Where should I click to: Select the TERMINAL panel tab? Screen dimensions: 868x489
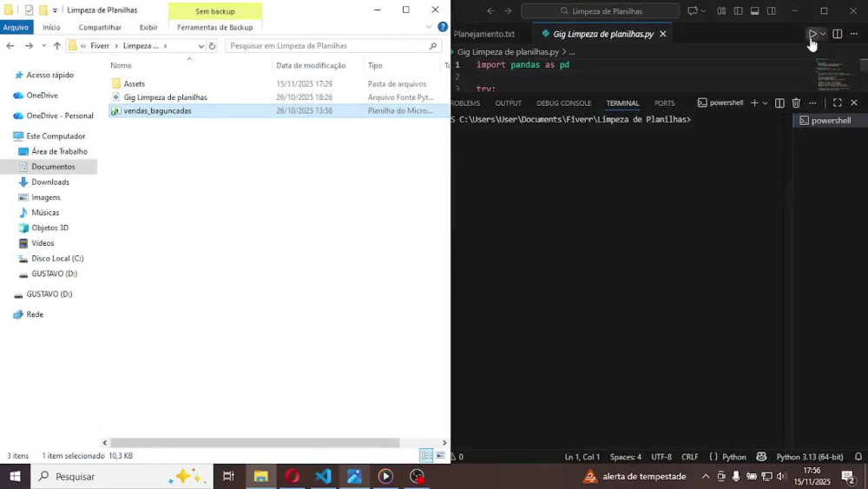coord(622,103)
